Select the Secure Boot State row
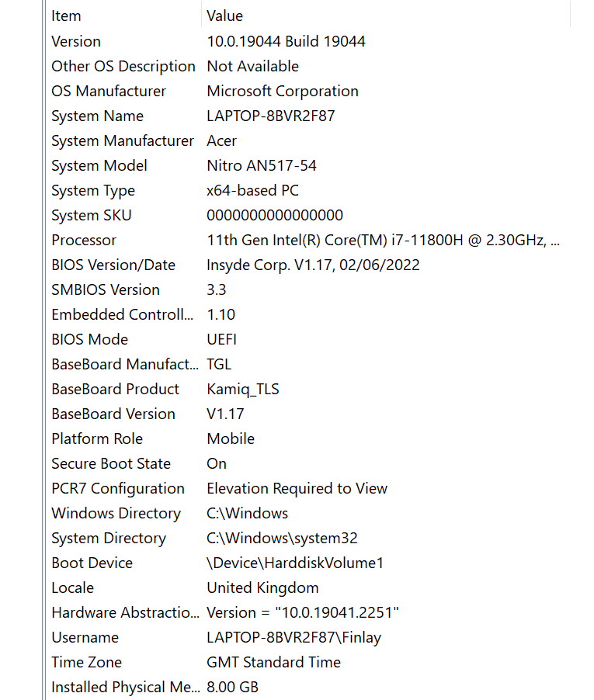 point(308,463)
